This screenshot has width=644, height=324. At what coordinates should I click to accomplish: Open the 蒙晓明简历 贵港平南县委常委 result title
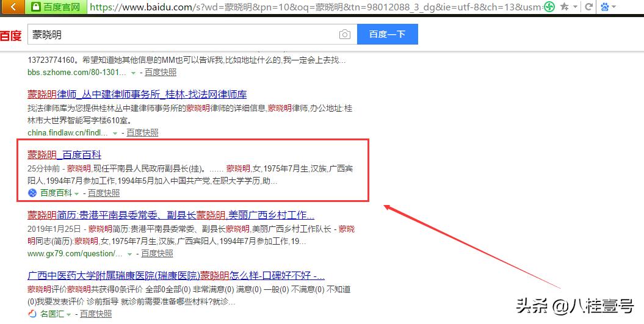point(171,215)
